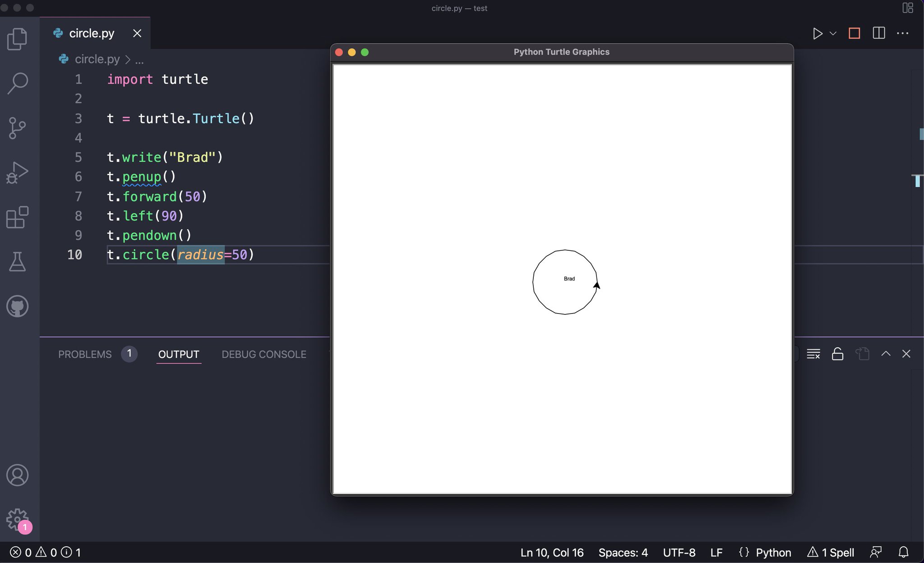Open the Source Control view
Viewport: 924px width, 563px height.
(x=18, y=128)
